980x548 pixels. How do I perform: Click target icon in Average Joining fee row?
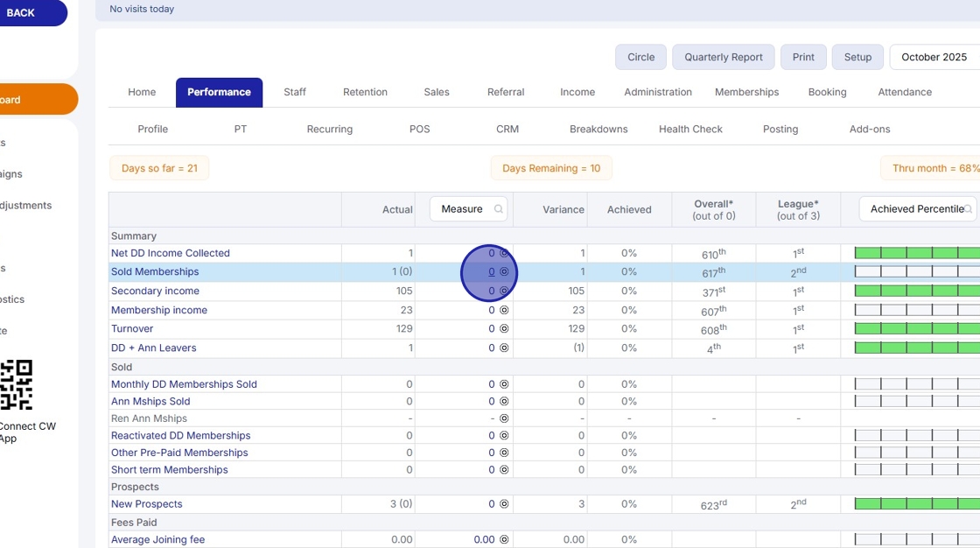coord(504,540)
